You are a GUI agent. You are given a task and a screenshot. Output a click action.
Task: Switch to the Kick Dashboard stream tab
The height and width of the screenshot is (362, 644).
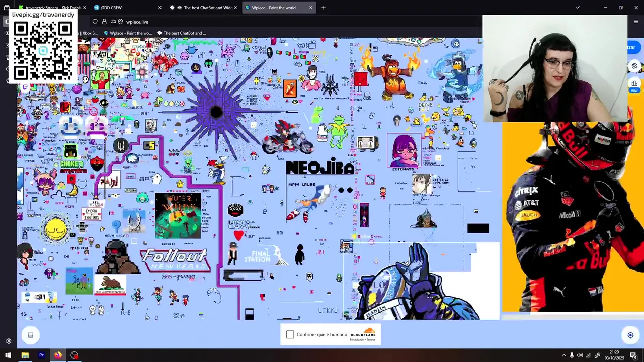click(51, 8)
